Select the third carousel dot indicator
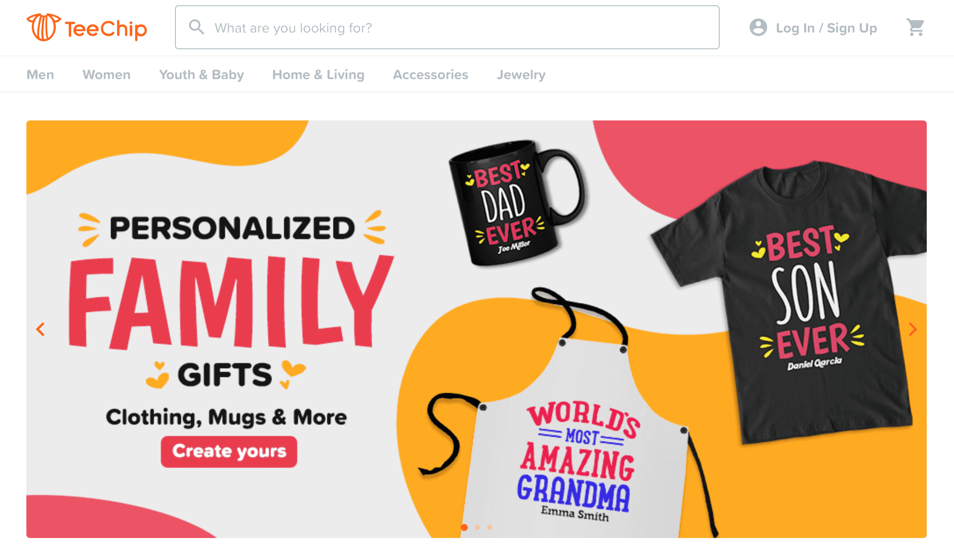This screenshot has height=560, width=954. [x=490, y=527]
